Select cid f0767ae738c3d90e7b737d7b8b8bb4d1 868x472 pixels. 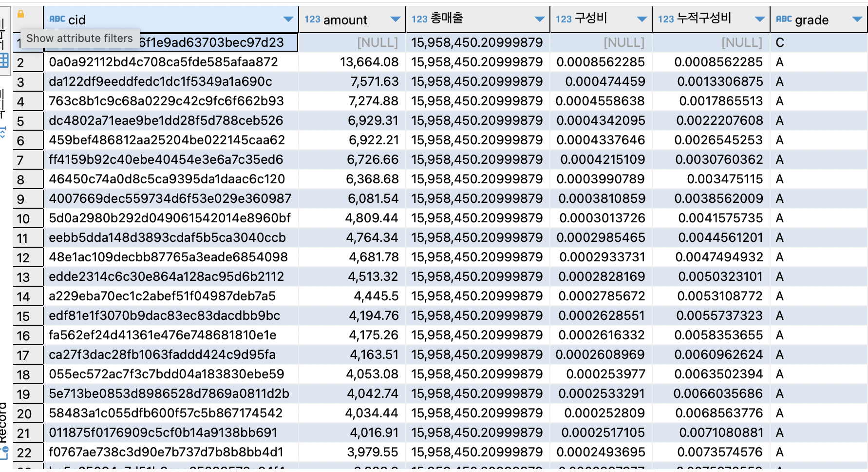[171, 452]
